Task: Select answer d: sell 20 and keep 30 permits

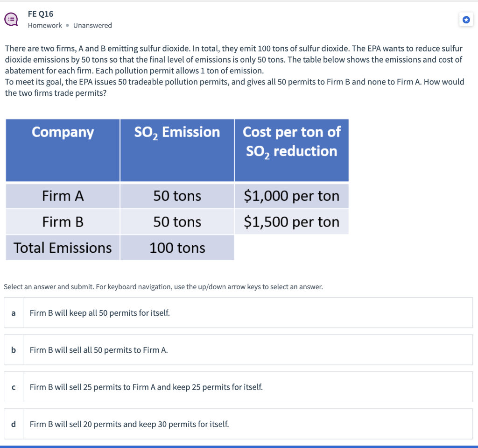Action: [x=239, y=424]
